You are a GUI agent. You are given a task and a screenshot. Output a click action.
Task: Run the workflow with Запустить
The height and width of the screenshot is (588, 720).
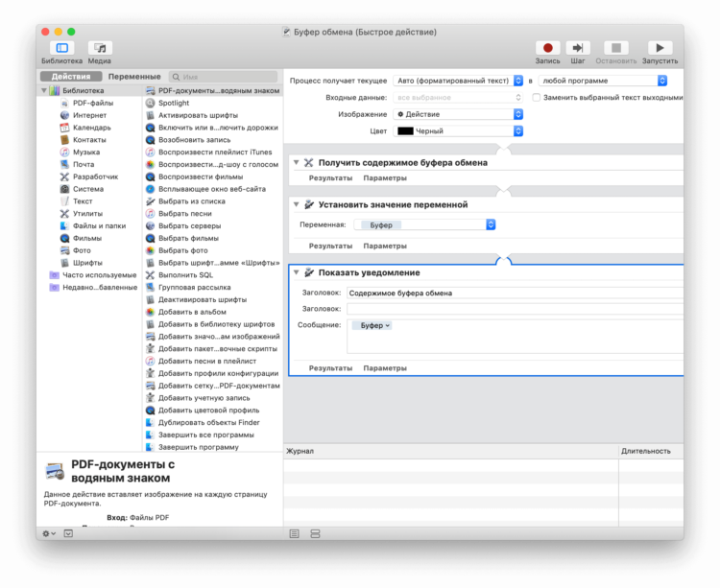(x=660, y=48)
